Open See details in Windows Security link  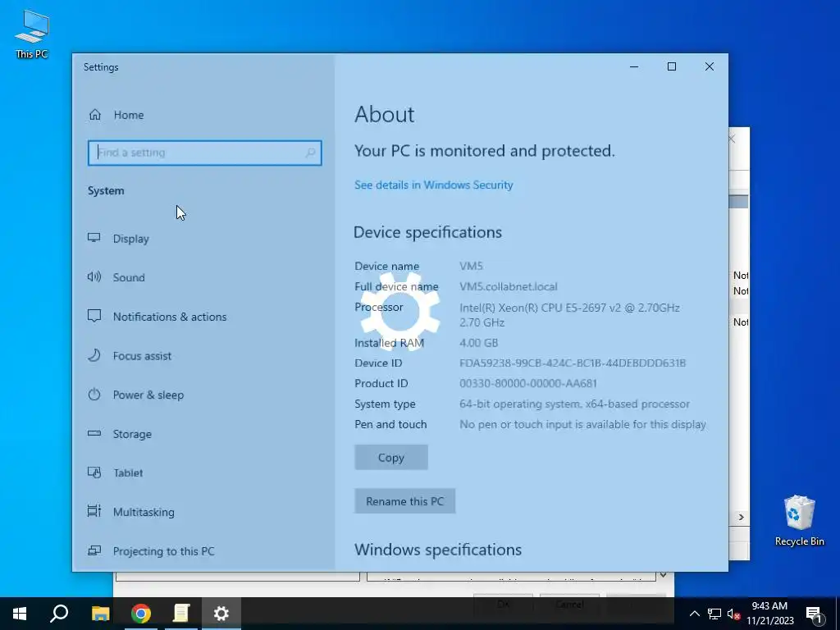(433, 185)
